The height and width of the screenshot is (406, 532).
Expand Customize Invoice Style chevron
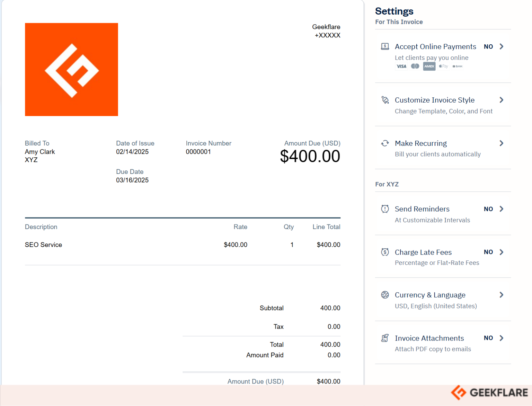502,100
